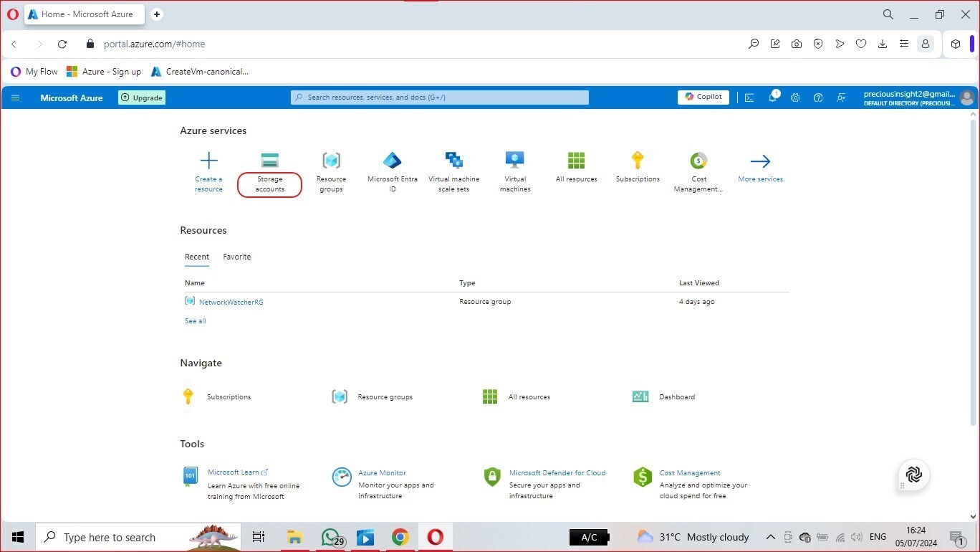This screenshot has height=552, width=980.
Task: Open the Azure - Sign up bookmark
Action: (x=104, y=72)
